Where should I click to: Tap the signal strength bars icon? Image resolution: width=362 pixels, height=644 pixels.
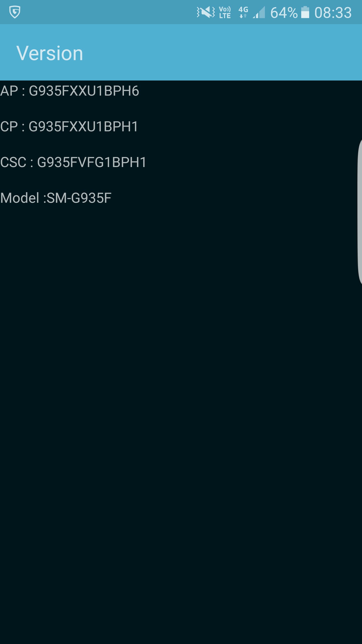tap(259, 12)
